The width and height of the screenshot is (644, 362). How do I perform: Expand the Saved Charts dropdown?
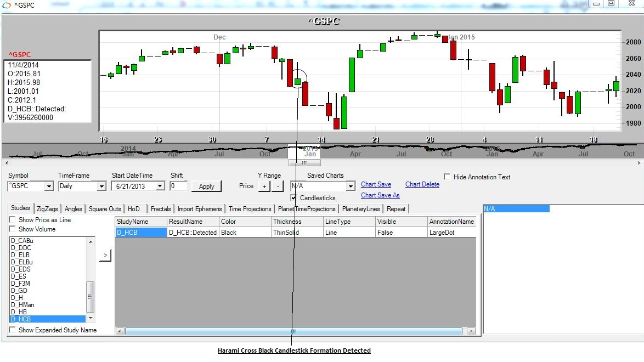click(x=351, y=186)
